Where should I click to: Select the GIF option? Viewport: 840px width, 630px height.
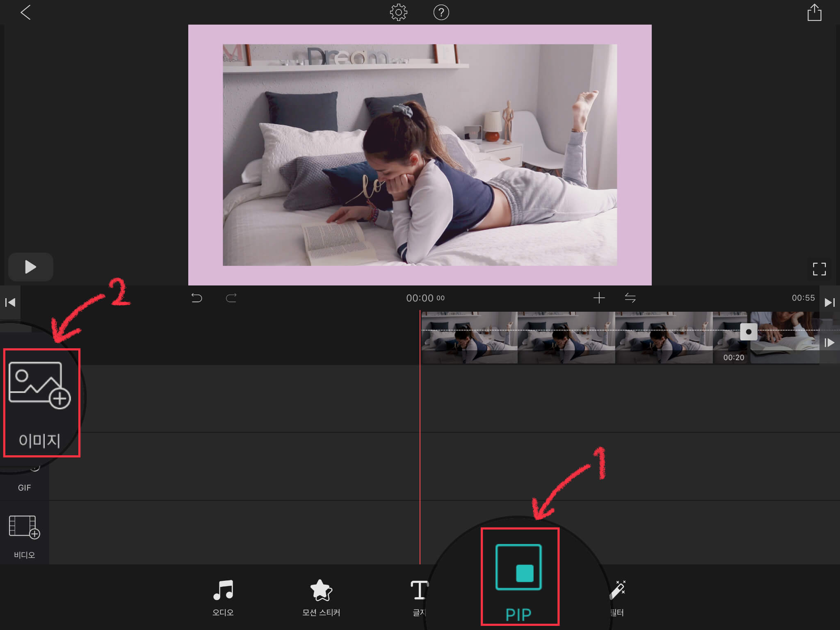click(x=24, y=484)
